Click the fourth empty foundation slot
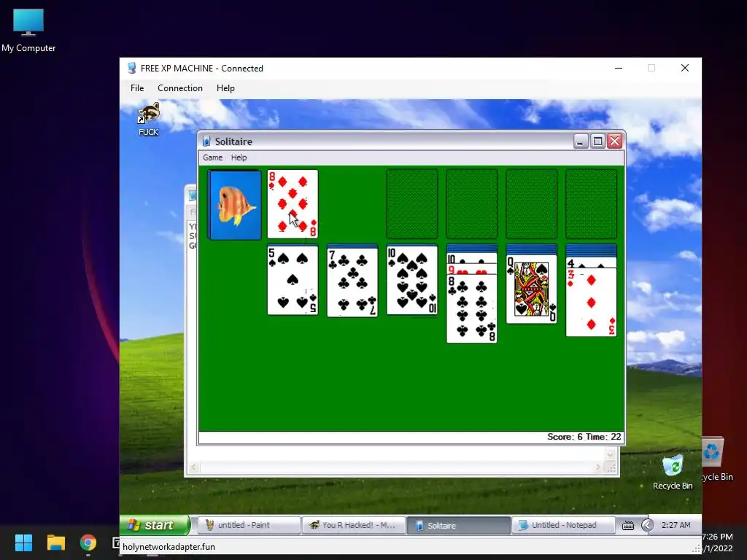Viewport: 747px width, 560px height. pos(591,204)
